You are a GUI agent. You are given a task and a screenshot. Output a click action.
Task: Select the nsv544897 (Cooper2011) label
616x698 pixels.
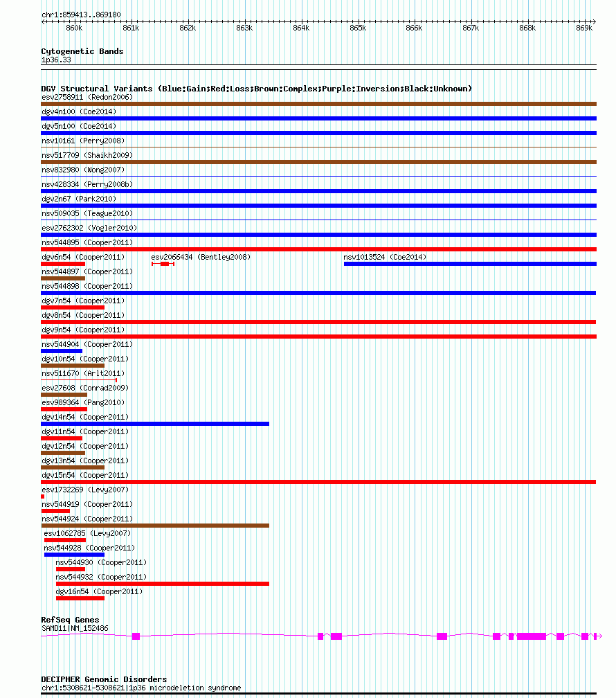click(x=87, y=271)
